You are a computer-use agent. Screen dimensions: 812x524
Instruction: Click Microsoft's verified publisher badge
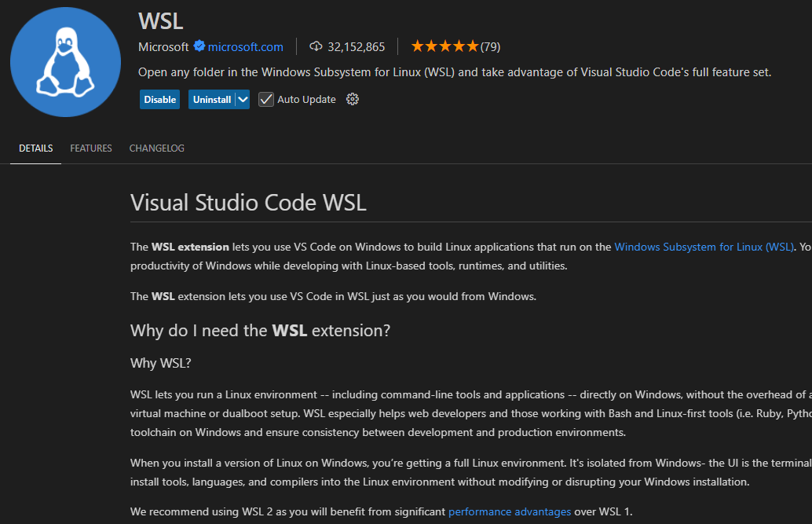(x=198, y=46)
